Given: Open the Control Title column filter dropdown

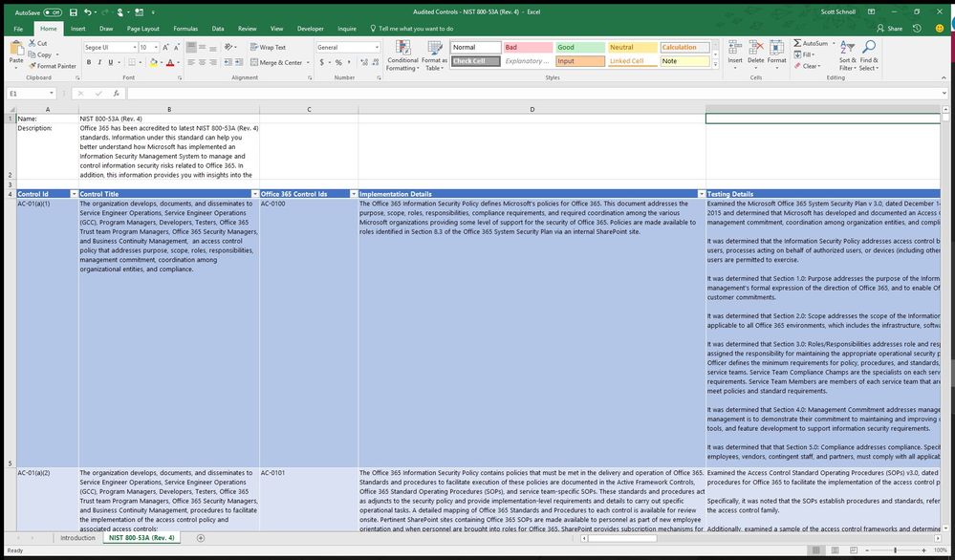Looking at the screenshot, I should [254, 194].
